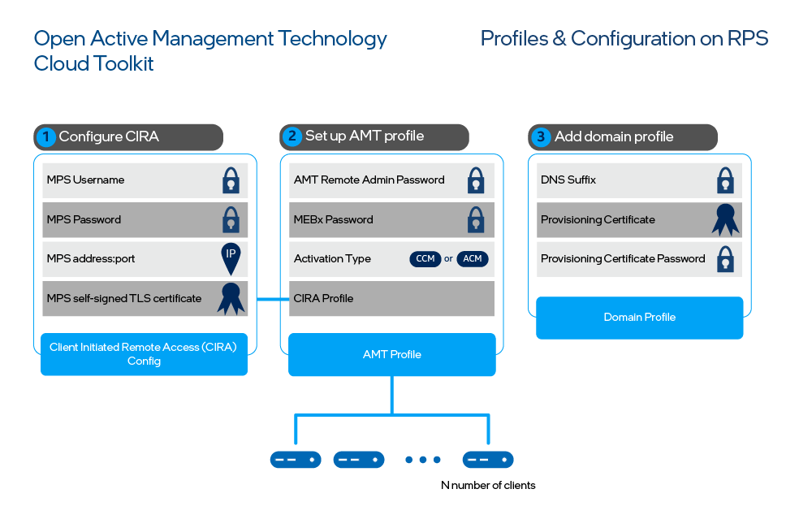The height and width of the screenshot is (528, 812).
Task: Select the ACM activation type
Action: pyautogui.click(x=473, y=258)
